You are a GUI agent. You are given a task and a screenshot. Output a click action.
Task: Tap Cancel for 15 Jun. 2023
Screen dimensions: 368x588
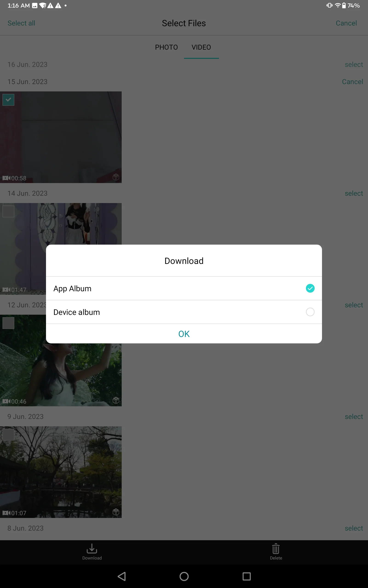(x=352, y=82)
